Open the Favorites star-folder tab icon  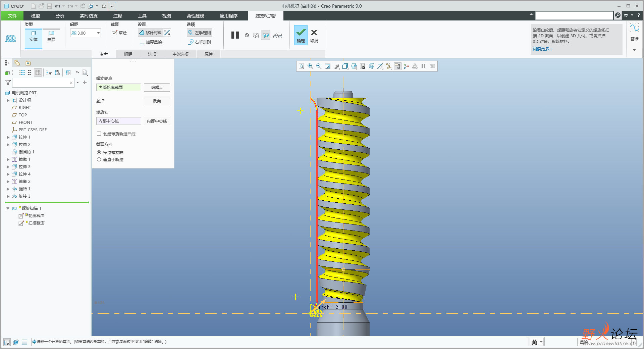[28, 63]
